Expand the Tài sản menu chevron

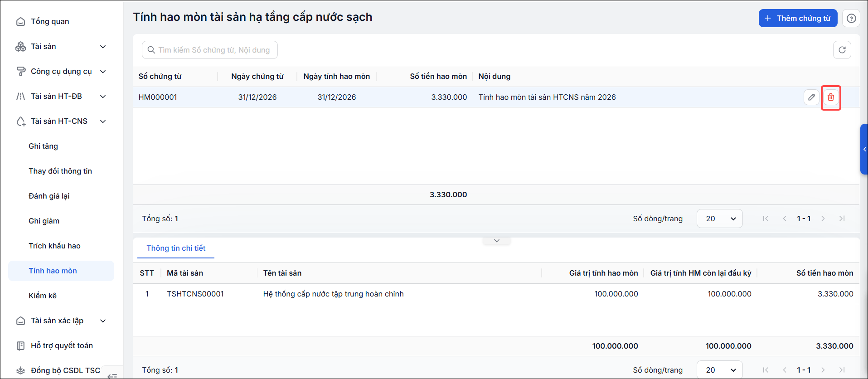(x=103, y=47)
